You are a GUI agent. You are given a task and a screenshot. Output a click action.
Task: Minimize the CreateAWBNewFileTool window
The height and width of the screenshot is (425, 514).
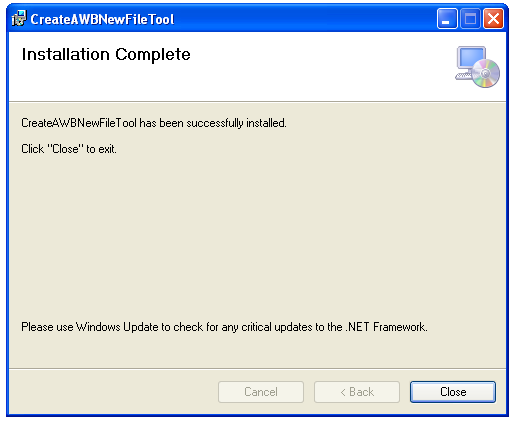(447, 19)
